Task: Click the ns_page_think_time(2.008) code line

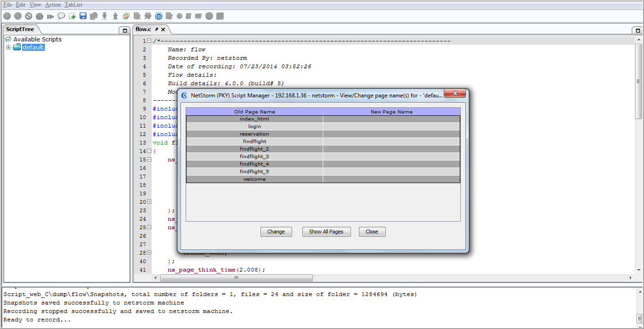Action: tap(217, 270)
